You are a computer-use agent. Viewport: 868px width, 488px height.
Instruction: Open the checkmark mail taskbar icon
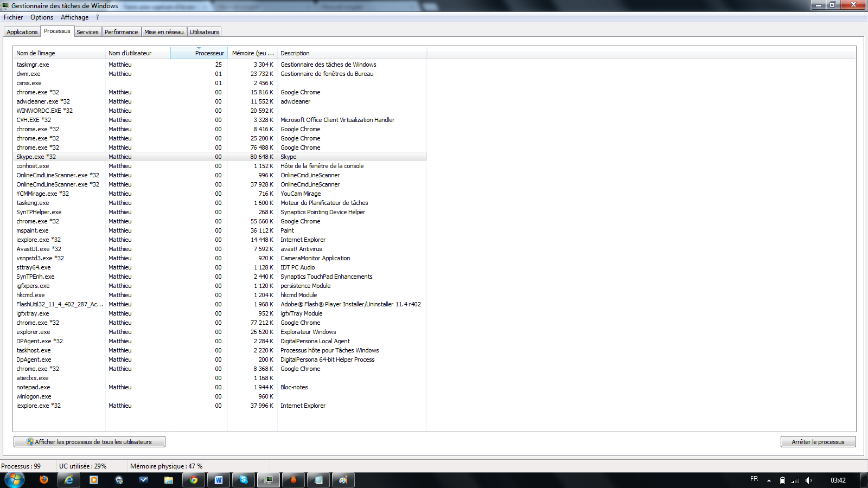coord(144,480)
